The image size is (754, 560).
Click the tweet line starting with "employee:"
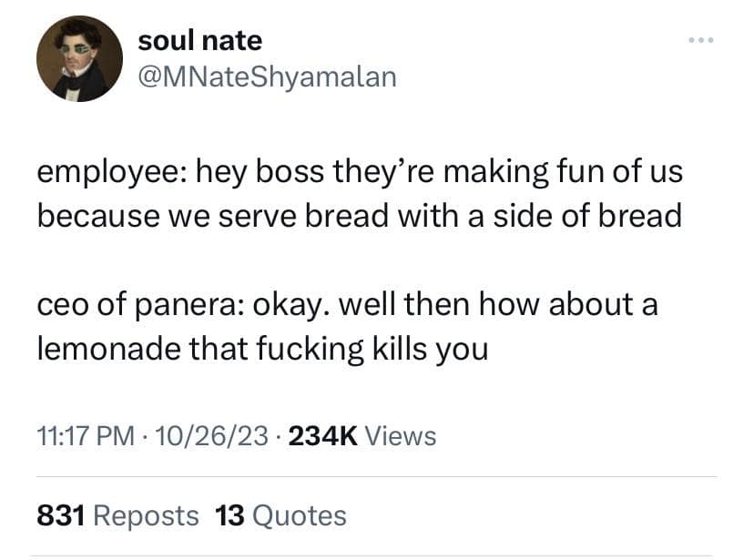pos(359,171)
